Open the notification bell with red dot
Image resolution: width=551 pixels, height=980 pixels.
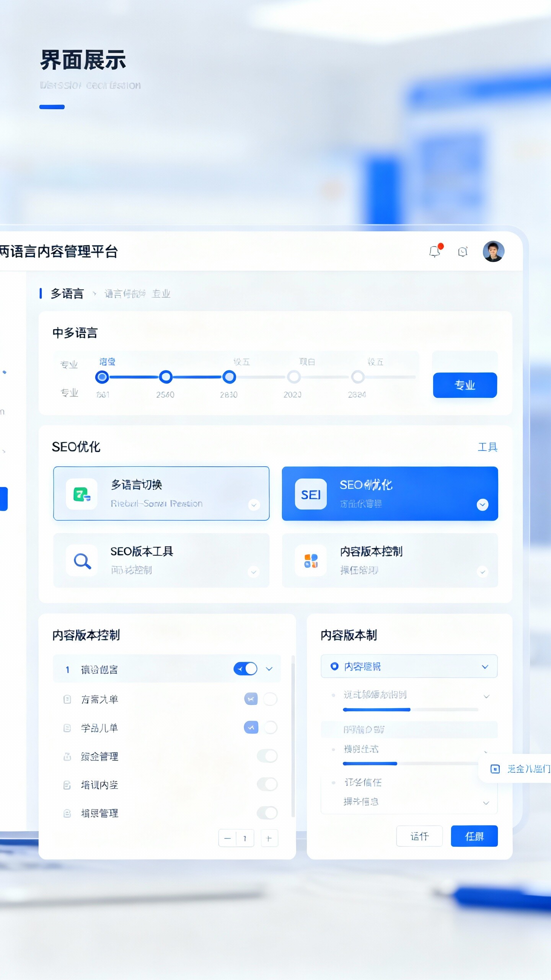point(435,251)
